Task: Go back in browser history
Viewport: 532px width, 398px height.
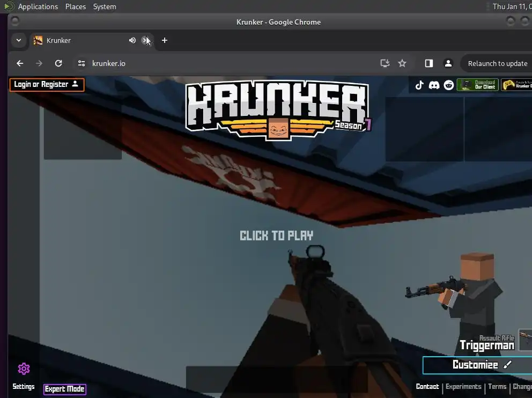Action: click(20, 63)
